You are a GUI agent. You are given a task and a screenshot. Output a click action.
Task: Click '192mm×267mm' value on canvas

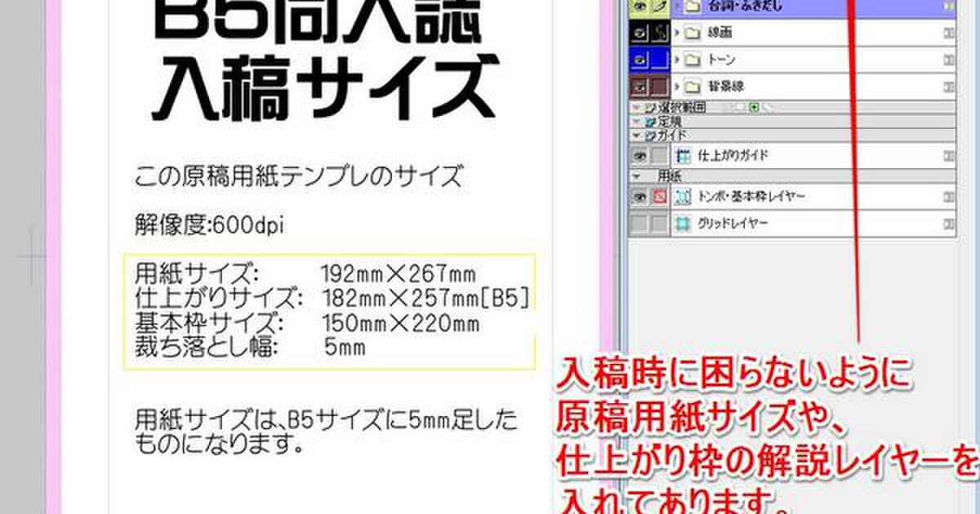tap(399, 273)
